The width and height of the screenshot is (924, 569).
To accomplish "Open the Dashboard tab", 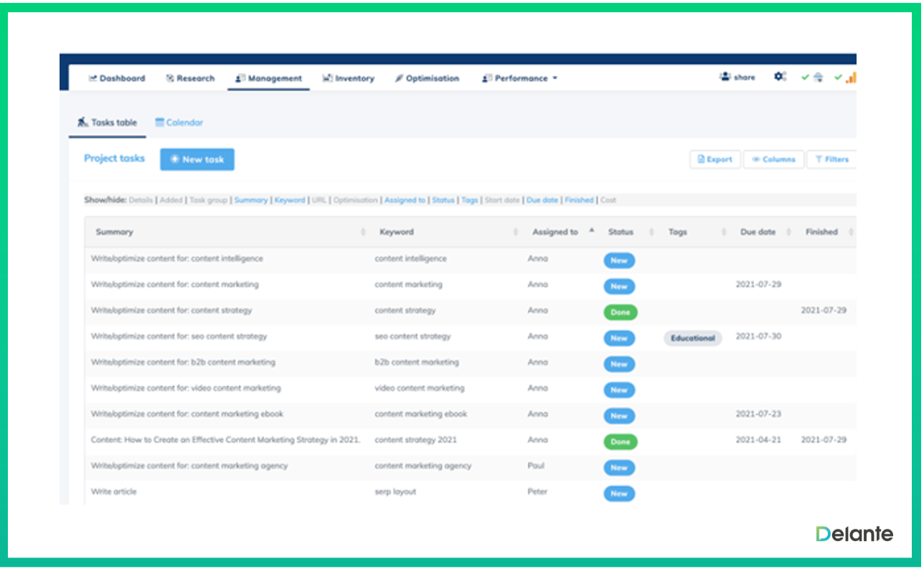I will click(x=117, y=78).
